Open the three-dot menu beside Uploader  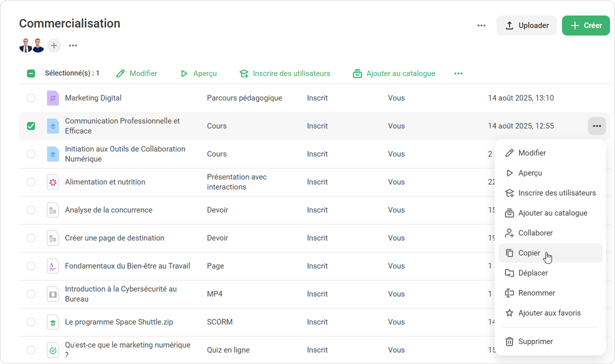coord(481,25)
